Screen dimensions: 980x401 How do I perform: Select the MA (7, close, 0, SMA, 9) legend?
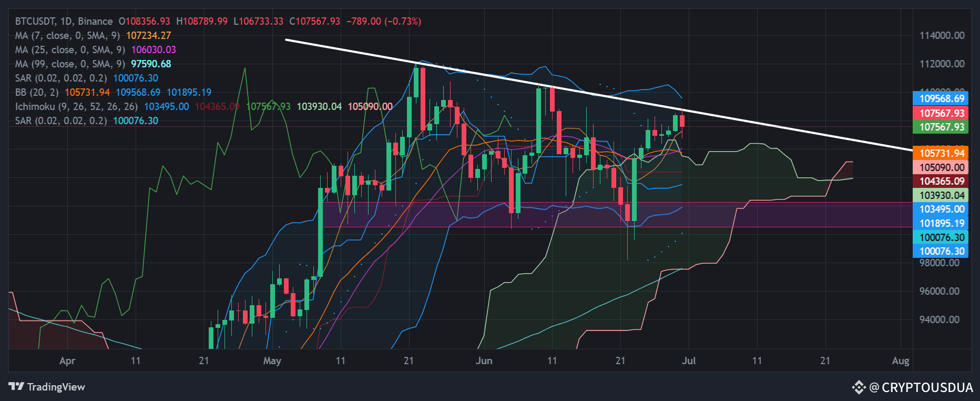(67, 35)
